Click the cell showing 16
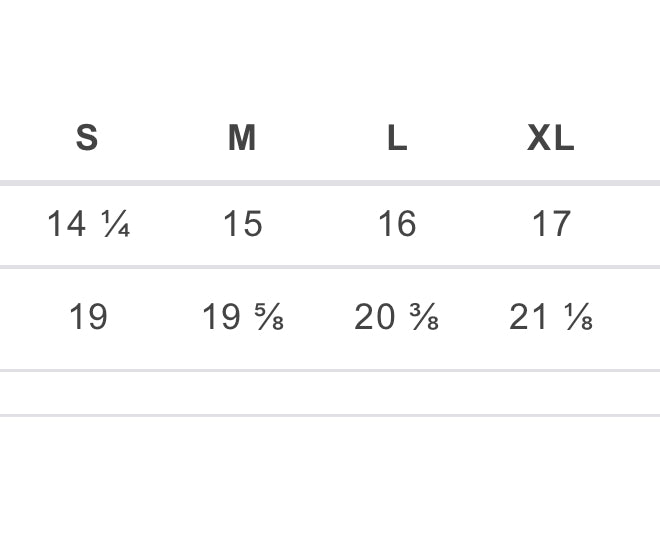Screen dimensions: 660x559 397,225
